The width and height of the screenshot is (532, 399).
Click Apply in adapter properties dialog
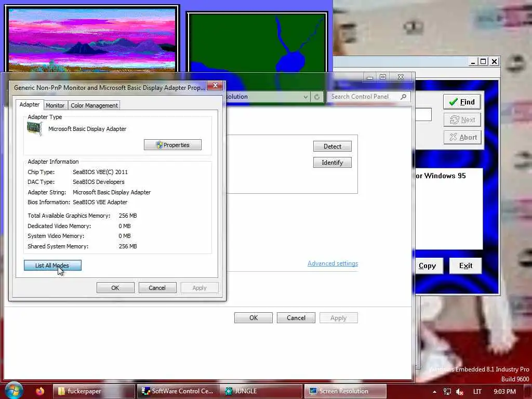[199, 288]
